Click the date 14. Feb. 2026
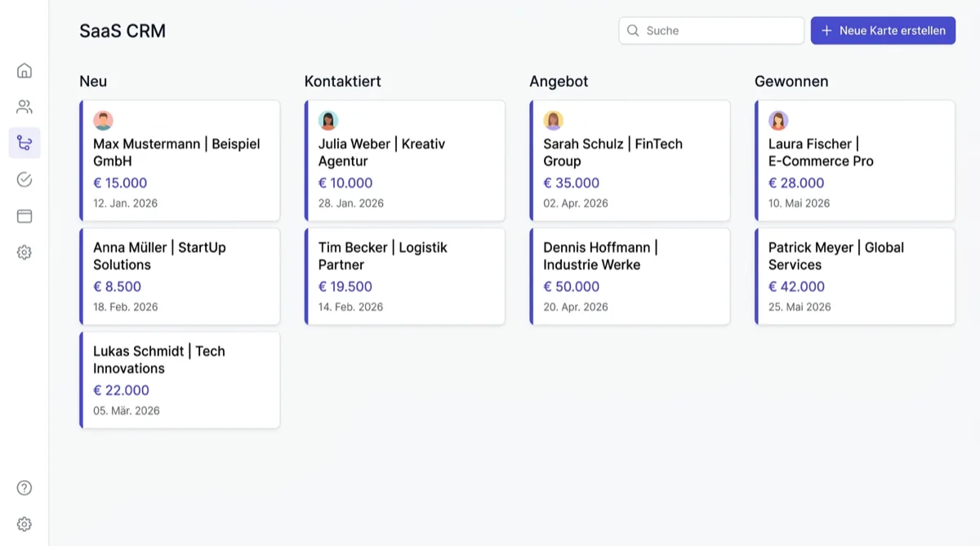Image resolution: width=980 pixels, height=546 pixels. point(350,307)
